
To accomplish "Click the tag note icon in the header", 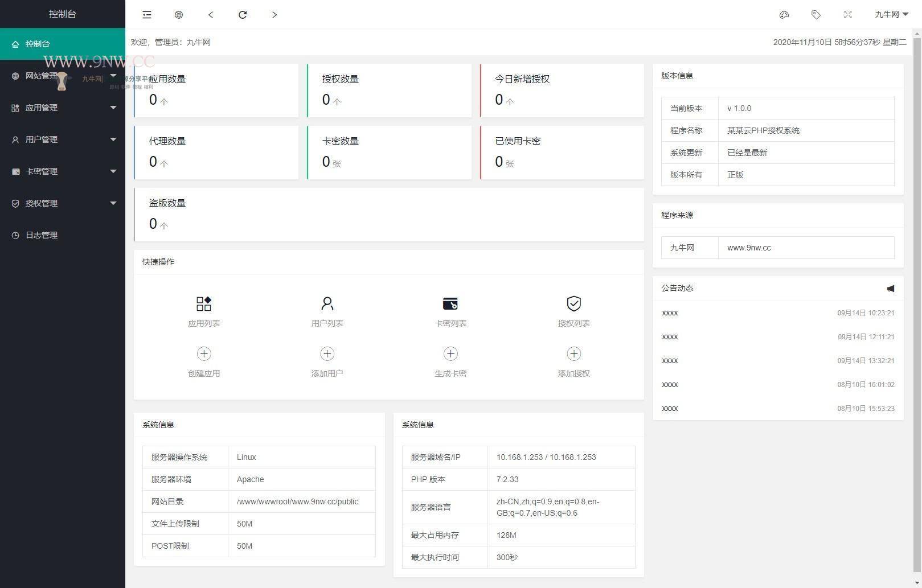I will pyautogui.click(x=816, y=15).
